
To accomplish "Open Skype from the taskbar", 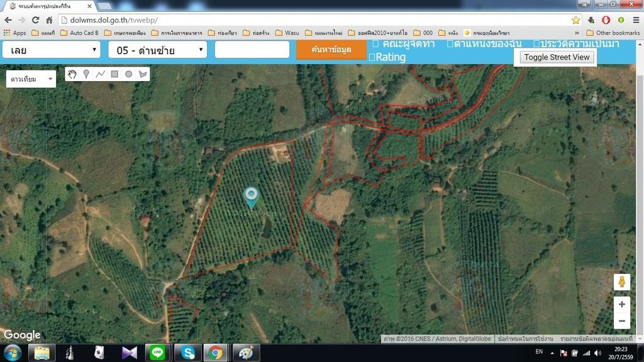I will (187, 353).
